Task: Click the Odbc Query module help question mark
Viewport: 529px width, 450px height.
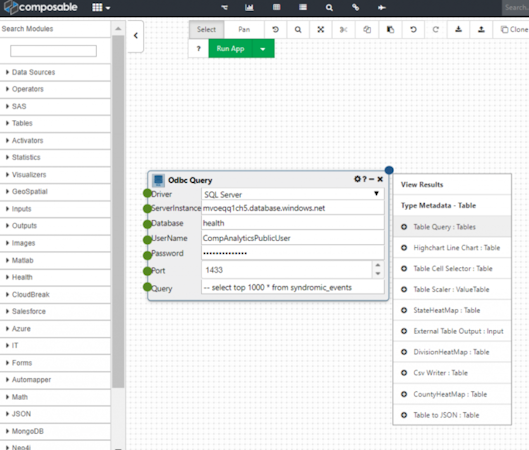Action: pyautogui.click(x=365, y=179)
